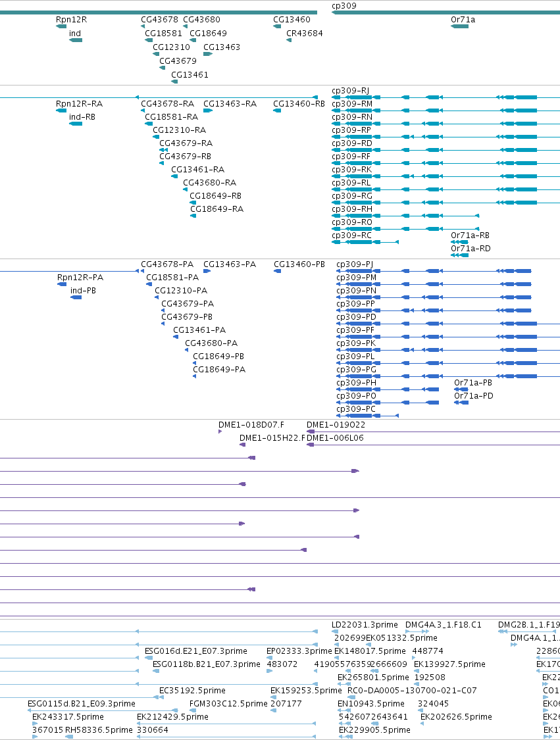Select gene CG43680

point(201,20)
